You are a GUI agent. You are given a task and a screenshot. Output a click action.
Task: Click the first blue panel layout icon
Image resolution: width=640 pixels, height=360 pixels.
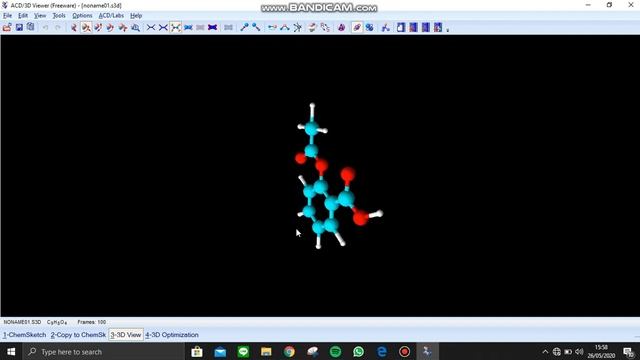click(x=401, y=27)
